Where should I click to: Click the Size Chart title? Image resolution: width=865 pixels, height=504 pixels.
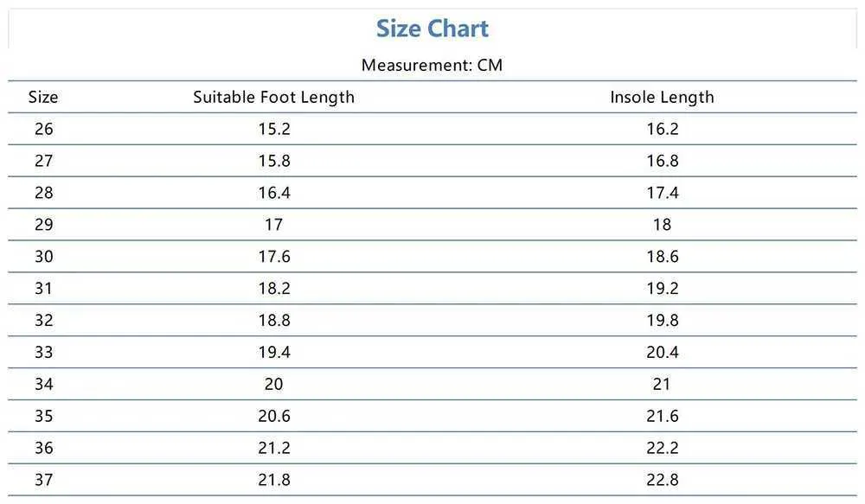(432, 29)
